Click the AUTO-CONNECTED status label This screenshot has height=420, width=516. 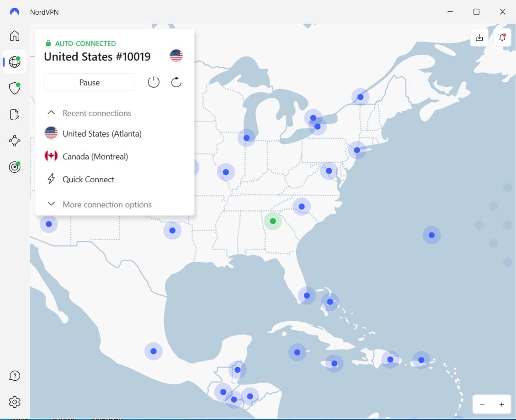point(85,43)
